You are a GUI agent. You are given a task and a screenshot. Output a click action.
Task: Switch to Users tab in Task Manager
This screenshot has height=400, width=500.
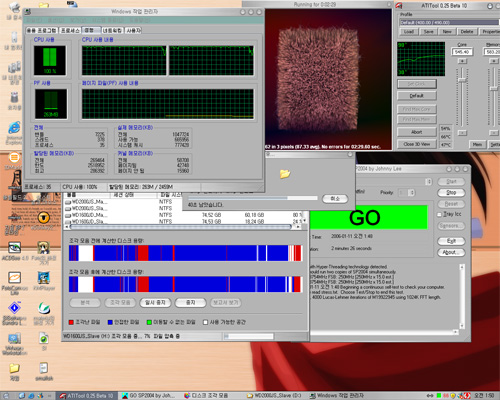[133, 30]
